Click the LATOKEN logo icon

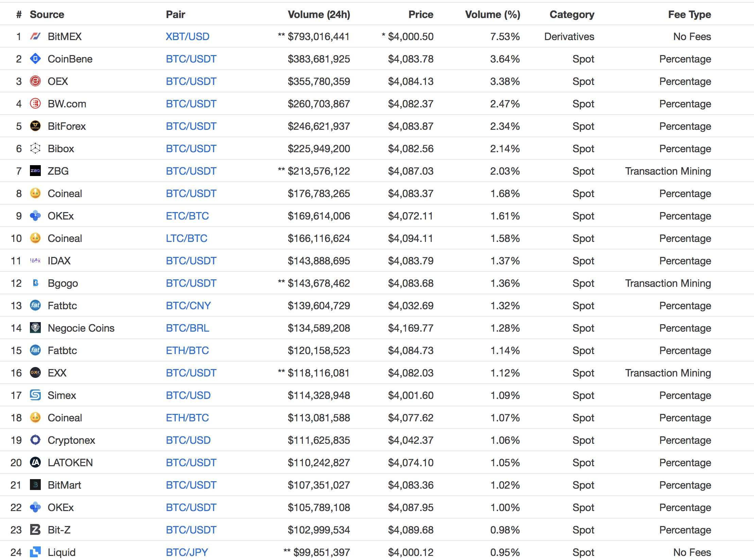(35, 462)
